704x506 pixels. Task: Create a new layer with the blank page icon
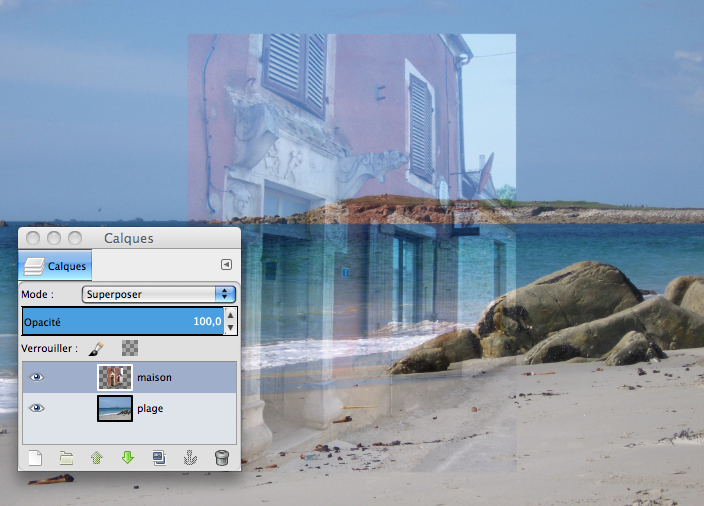35,458
